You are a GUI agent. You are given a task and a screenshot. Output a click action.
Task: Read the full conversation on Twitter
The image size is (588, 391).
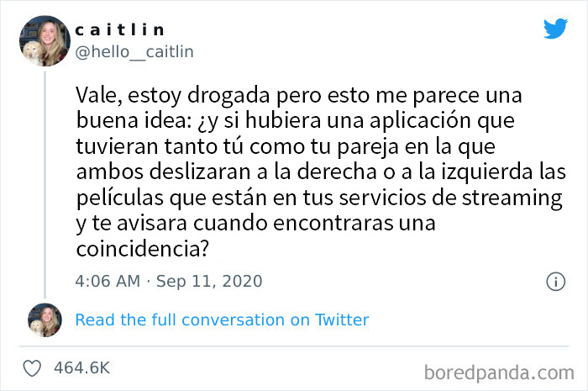coord(222,320)
